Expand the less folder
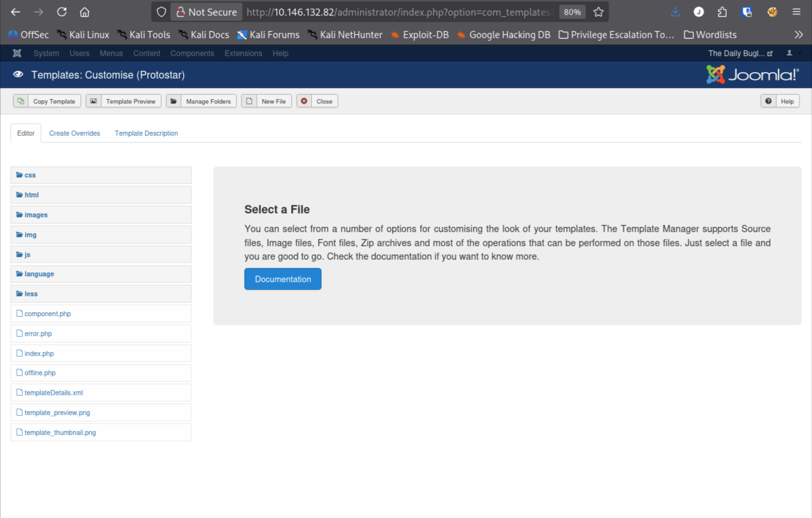The height and width of the screenshot is (518, 812). (x=101, y=294)
